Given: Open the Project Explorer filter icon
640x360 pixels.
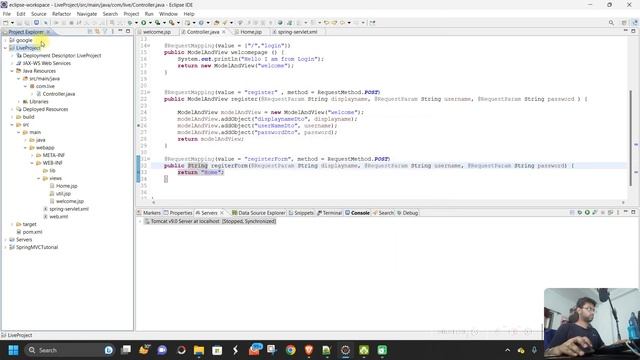Looking at the screenshot, I should (x=105, y=31).
